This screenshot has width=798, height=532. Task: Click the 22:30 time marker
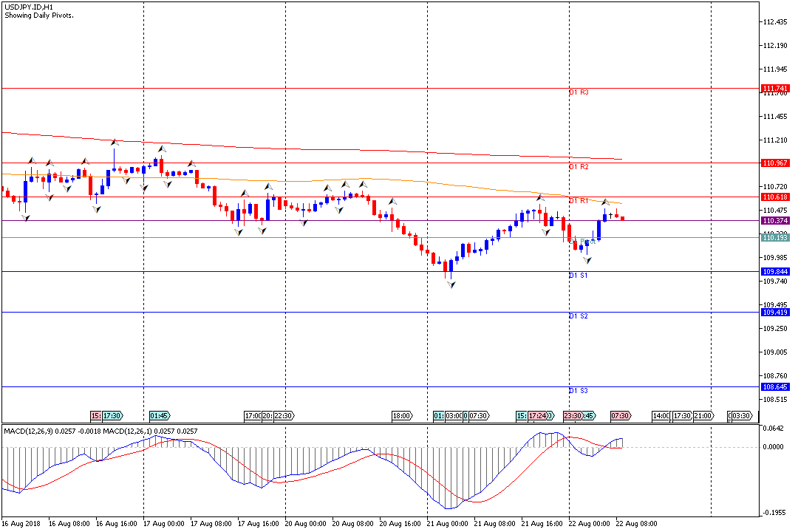[x=284, y=416]
